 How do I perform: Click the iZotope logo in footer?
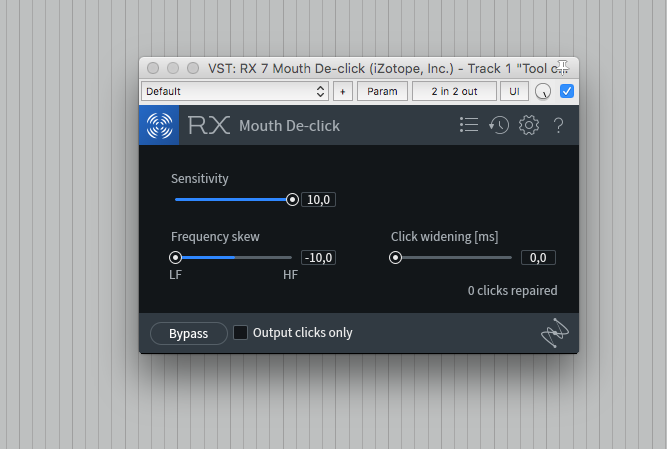coord(555,332)
